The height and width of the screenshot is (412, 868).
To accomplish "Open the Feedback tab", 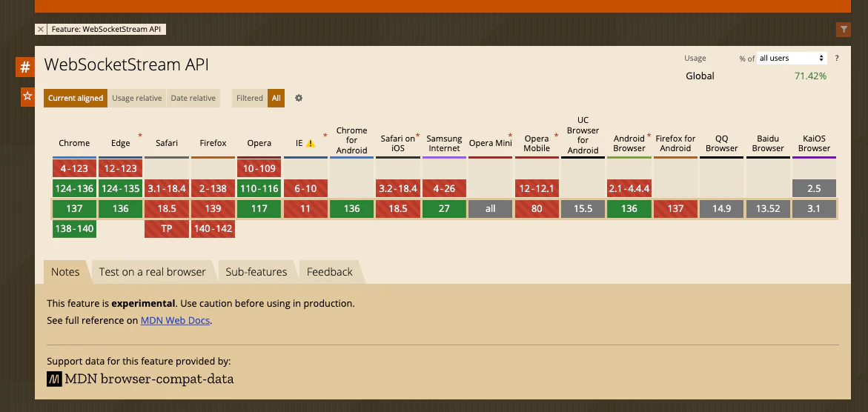I will tap(329, 272).
